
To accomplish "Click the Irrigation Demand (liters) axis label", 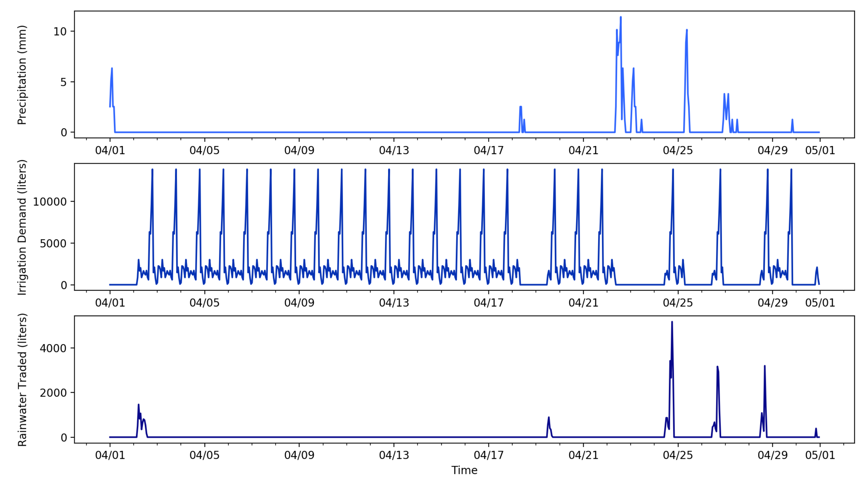I will click(22, 227).
